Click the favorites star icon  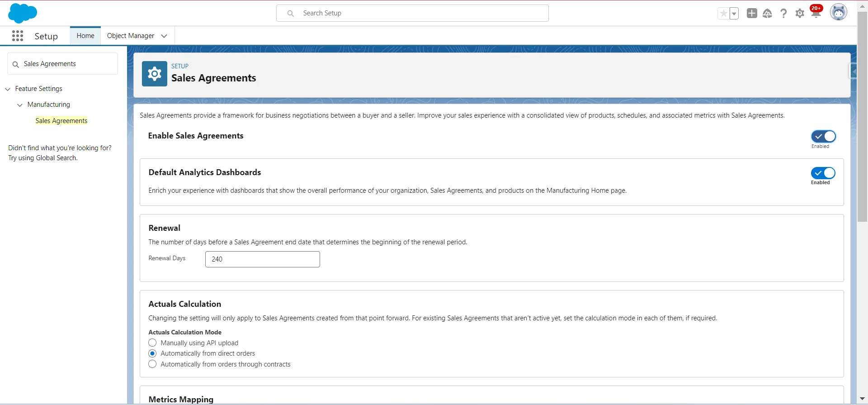[723, 14]
